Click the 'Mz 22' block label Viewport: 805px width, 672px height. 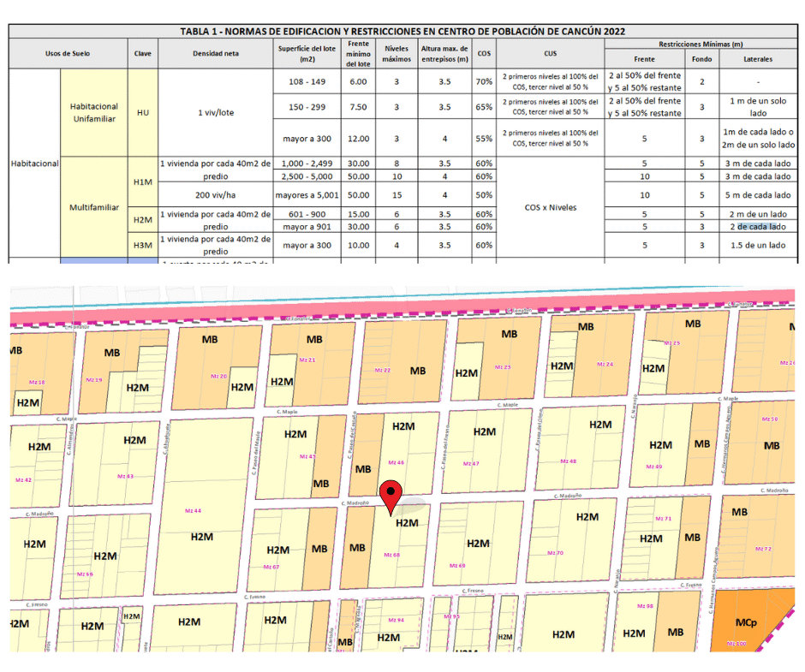383,370
